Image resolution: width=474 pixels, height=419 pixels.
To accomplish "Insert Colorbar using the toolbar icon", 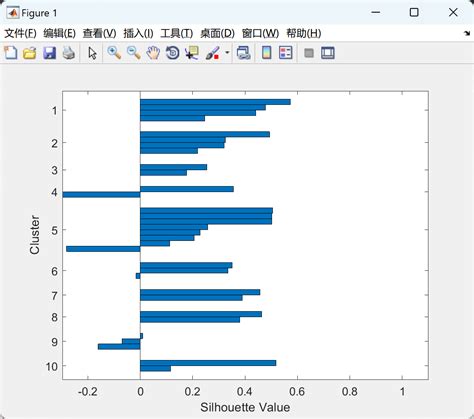I will (x=266, y=53).
